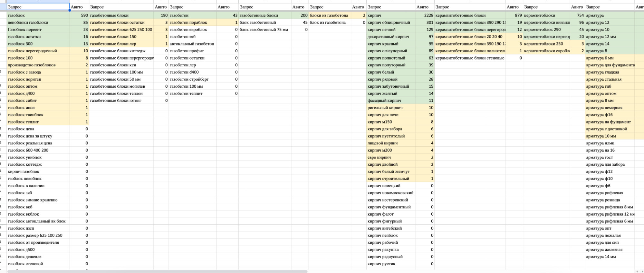This screenshot has width=644, height=273.
Task: Click the horizontal scrollbar at the bottom
Action: tap(158, 271)
